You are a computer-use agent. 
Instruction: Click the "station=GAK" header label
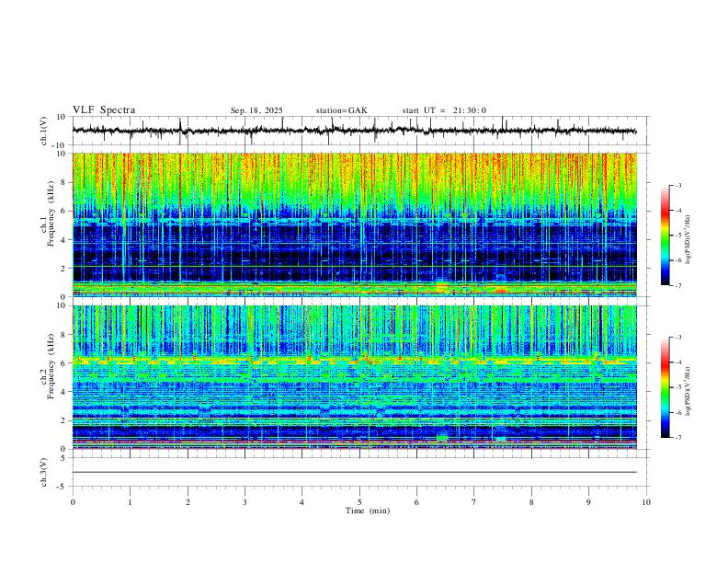[341, 110]
